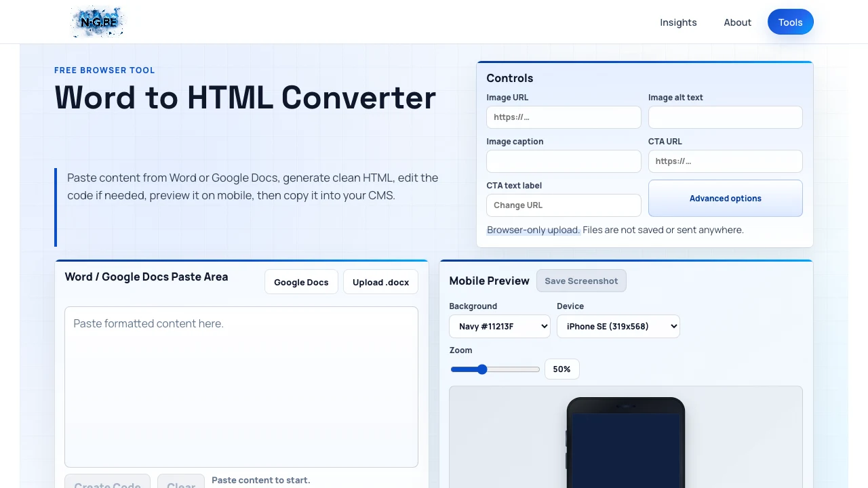Click the 'Paste content to start.' status text
This screenshot has width=868, height=488.
261,480
